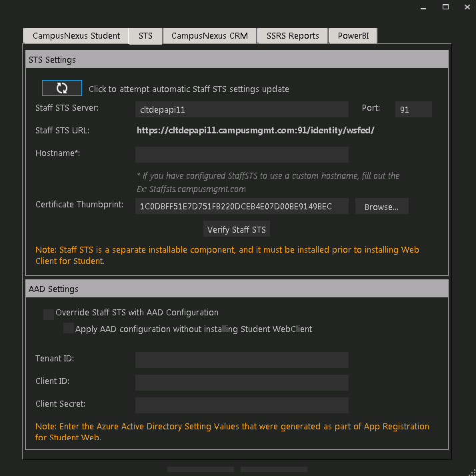This screenshot has width=476, height=476.
Task: Enable Override Staff STS with AAD Configuration
Action: click(49, 314)
